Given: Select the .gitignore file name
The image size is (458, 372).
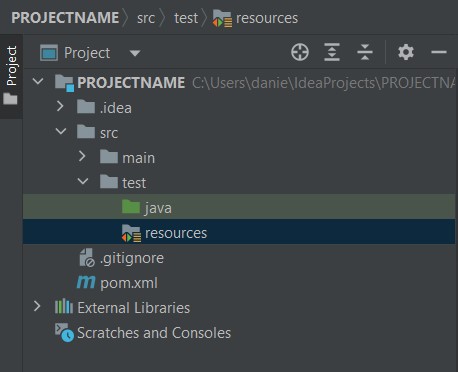Looking at the screenshot, I should coord(132,259).
